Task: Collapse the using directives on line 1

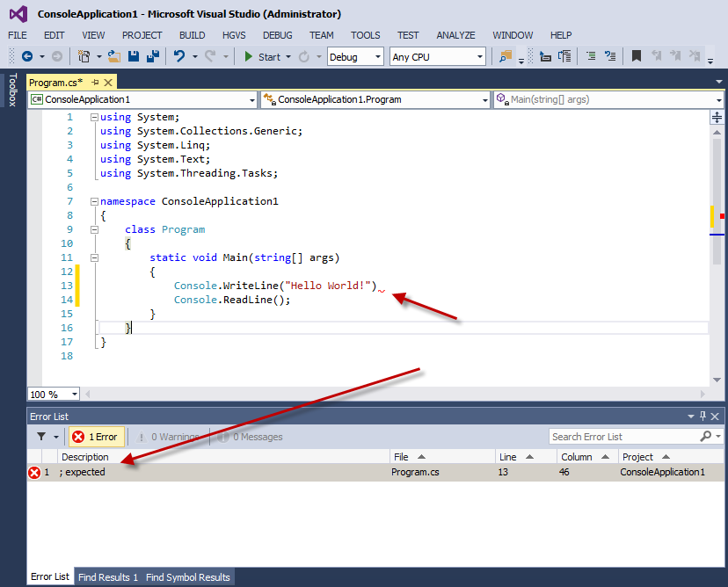Action: point(94,118)
